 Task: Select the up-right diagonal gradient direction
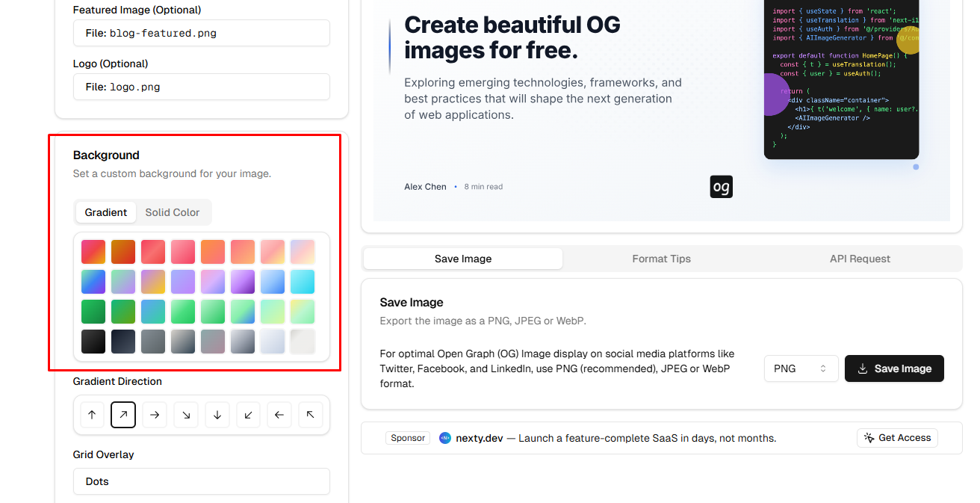pyautogui.click(x=123, y=415)
